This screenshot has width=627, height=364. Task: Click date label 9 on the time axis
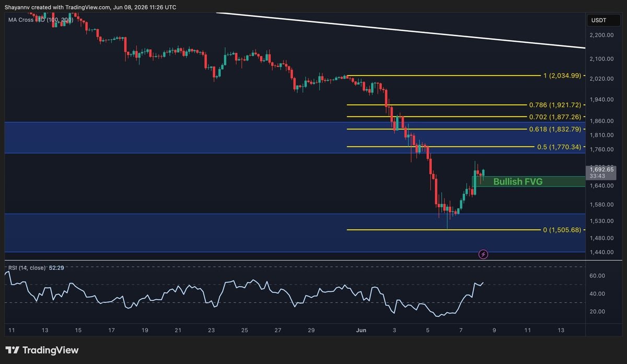tap(494, 330)
